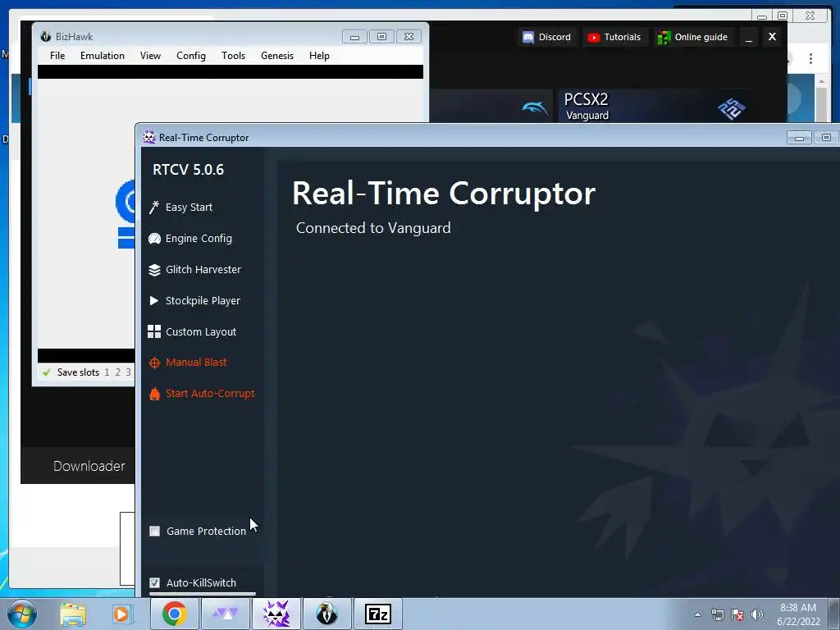Open the BizHawk Config menu
Viewport: 840px width, 630px height.
pos(191,56)
